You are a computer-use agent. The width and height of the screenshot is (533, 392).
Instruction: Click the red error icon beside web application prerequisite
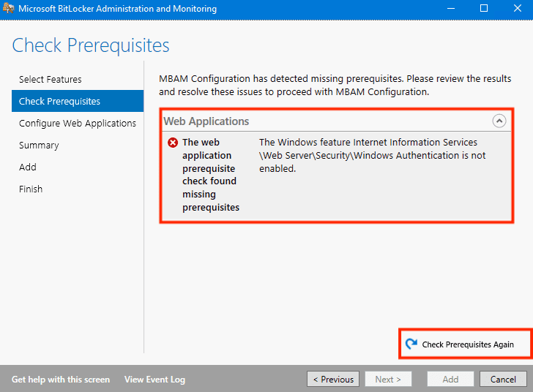point(173,143)
